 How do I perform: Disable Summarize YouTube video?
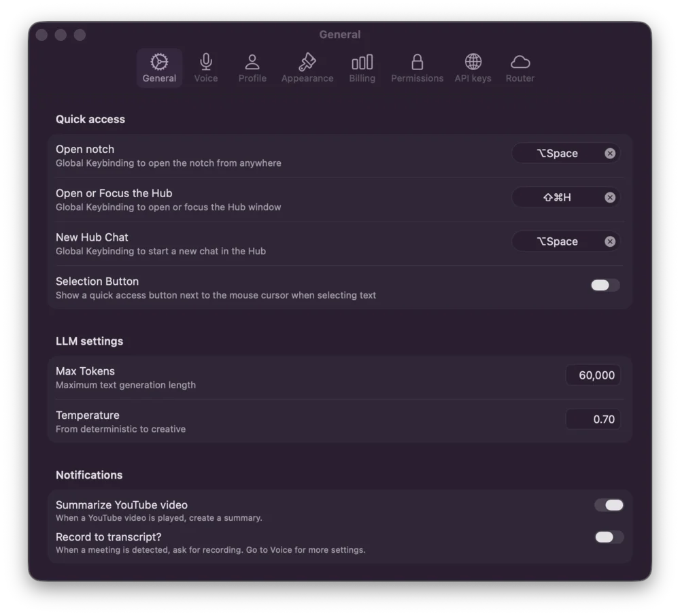tap(609, 504)
